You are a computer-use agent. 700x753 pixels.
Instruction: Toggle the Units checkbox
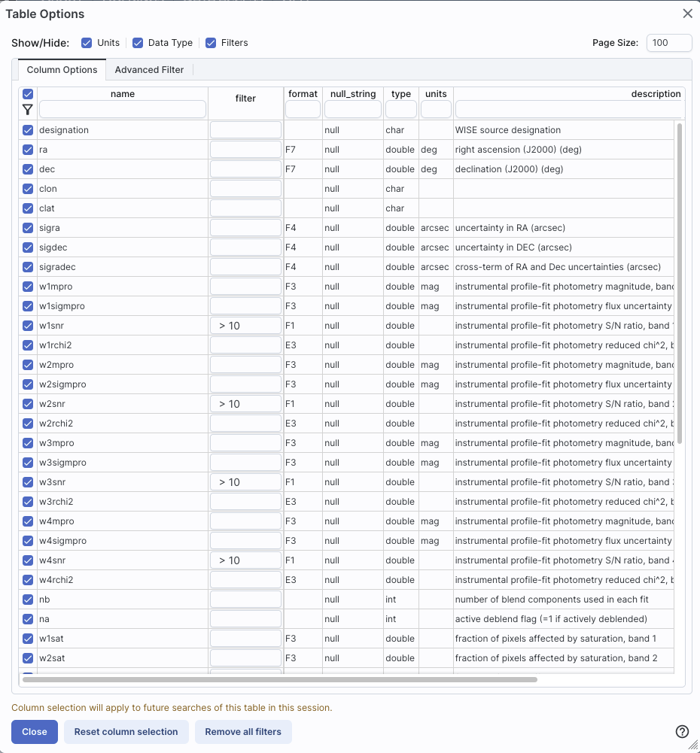pos(87,43)
